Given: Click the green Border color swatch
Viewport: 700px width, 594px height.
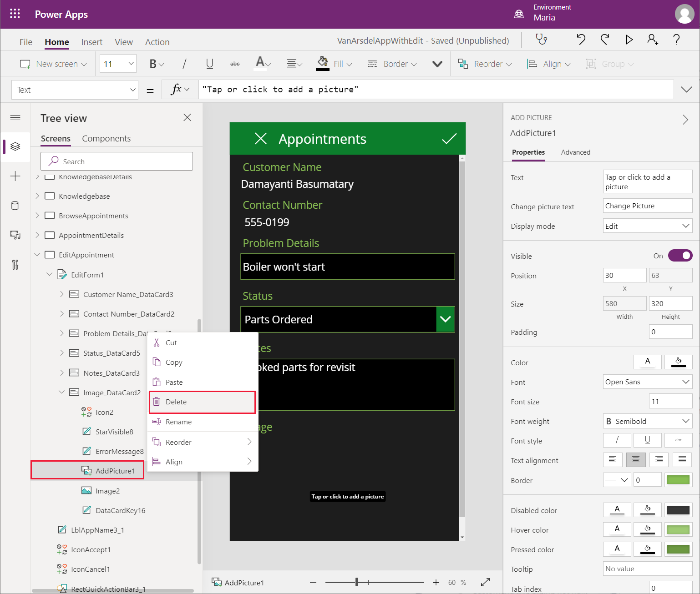Looking at the screenshot, I should (x=678, y=480).
